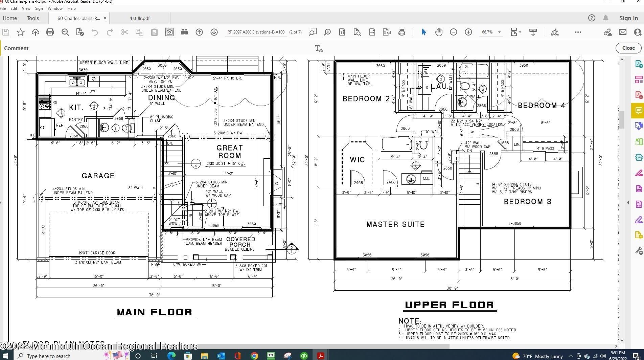The width and height of the screenshot is (644, 360).
Task: Close the 60 Charles-plans tab
Action: [105, 18]
